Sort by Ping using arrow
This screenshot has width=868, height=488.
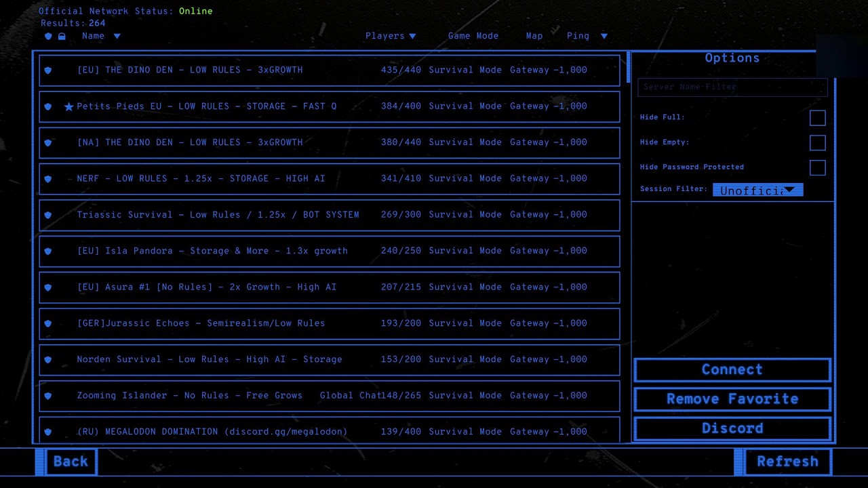click(604, 36)
